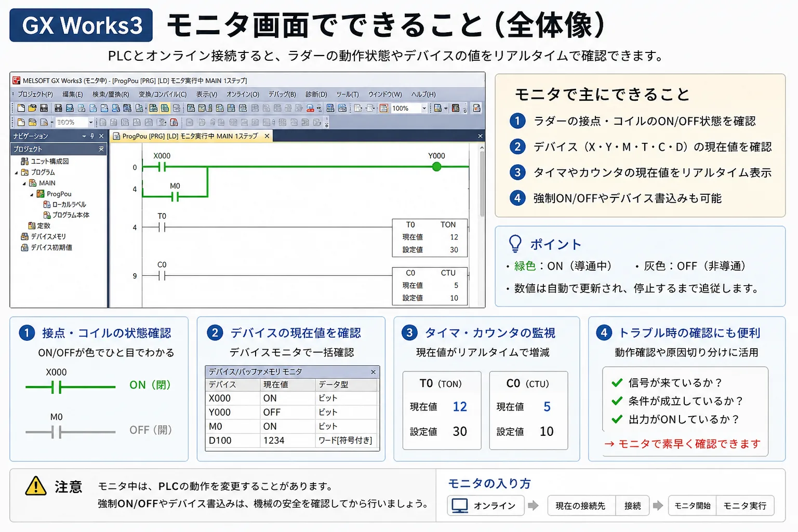Click the 接続 button
The width and height of the screenshot is (798, 532).
point(632,506)
